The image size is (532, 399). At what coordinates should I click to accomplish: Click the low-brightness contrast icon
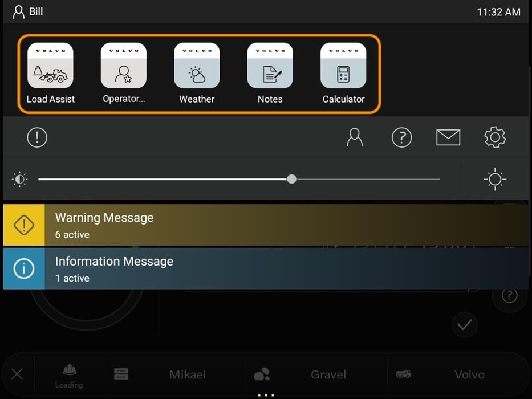coord(20,180)
